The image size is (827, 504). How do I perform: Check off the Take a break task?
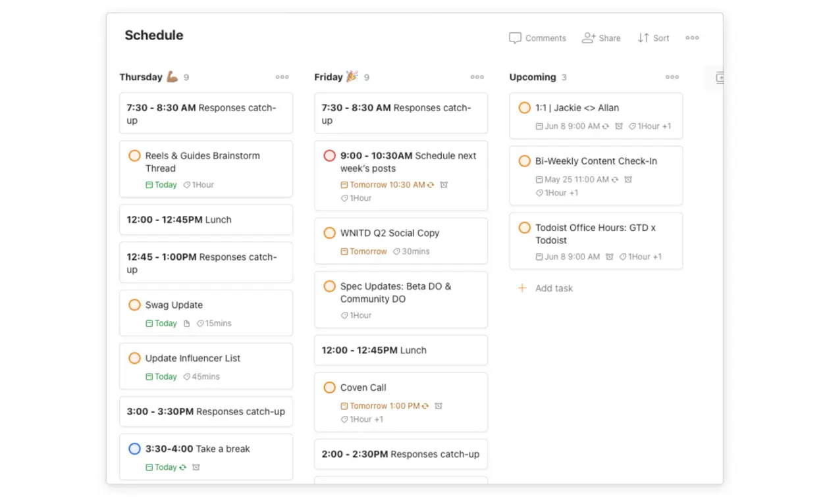[134, 449]
